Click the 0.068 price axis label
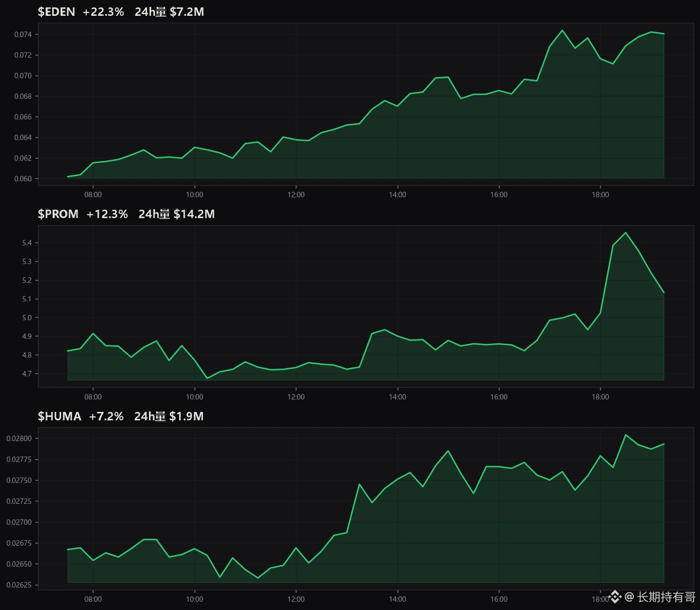700x610 pixels. [23, 96]
